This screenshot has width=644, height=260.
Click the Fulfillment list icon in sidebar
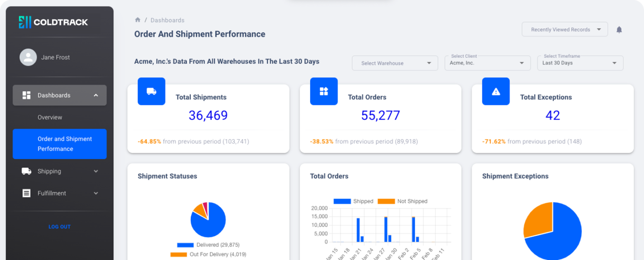(27, 193)
